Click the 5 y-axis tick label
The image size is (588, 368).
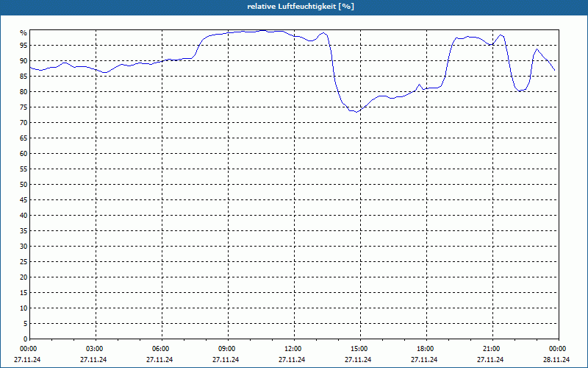[x=25, y=324]
